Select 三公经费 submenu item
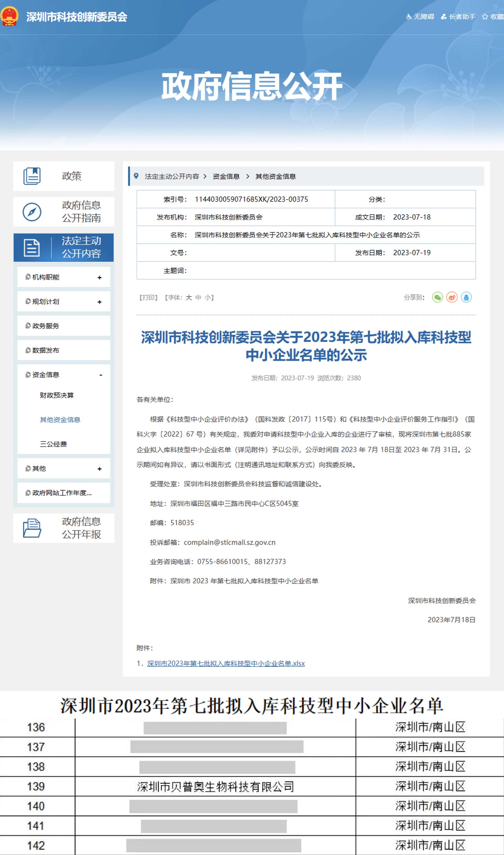The image size is (504, 855). [53, 444]
